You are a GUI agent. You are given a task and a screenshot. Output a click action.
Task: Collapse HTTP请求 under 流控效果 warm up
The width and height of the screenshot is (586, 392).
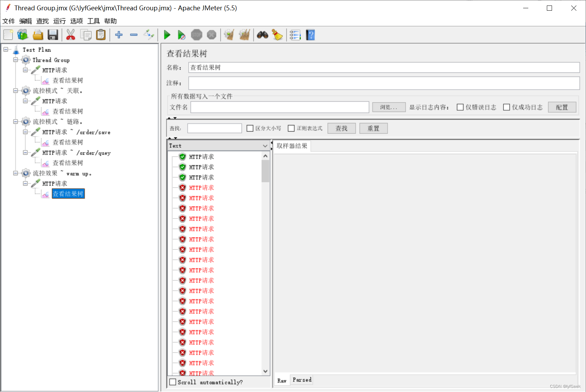[x=25, y=183]
